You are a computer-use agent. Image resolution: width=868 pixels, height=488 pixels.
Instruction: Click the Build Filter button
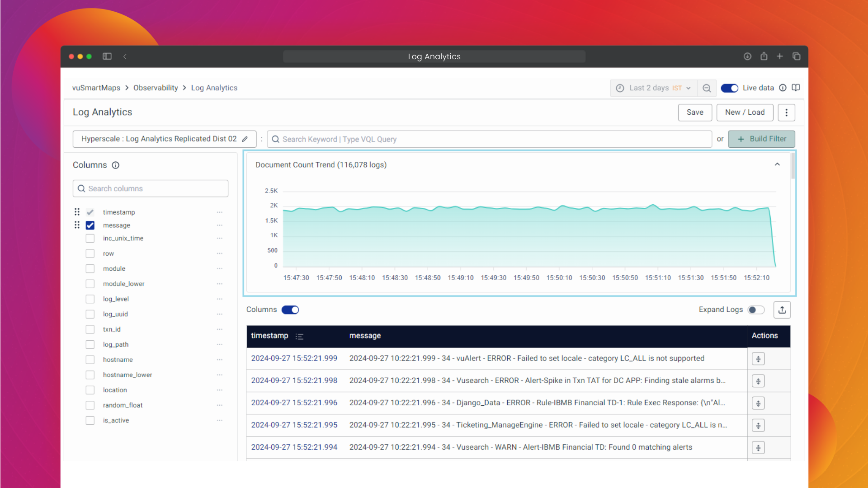[x=761, y=139]
